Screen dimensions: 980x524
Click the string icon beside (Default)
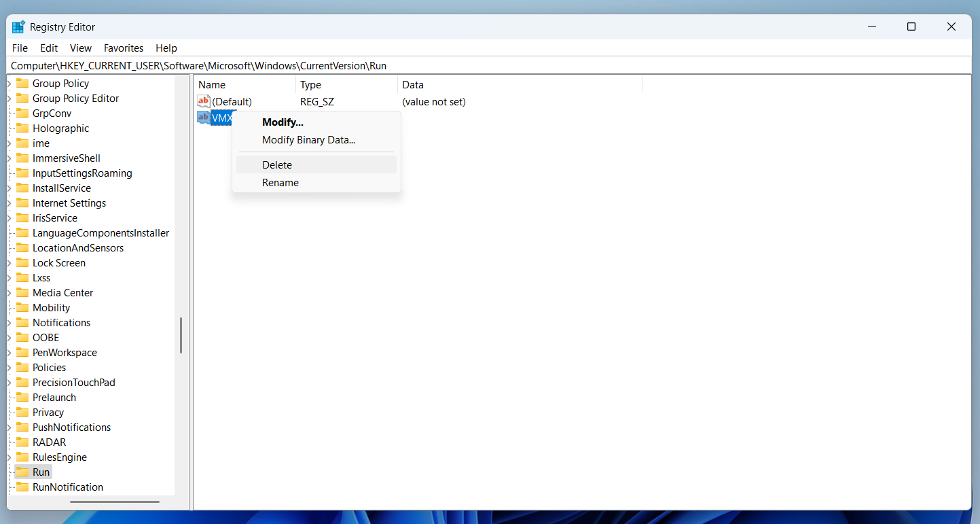pyautogui.click(x=204, y=101)
